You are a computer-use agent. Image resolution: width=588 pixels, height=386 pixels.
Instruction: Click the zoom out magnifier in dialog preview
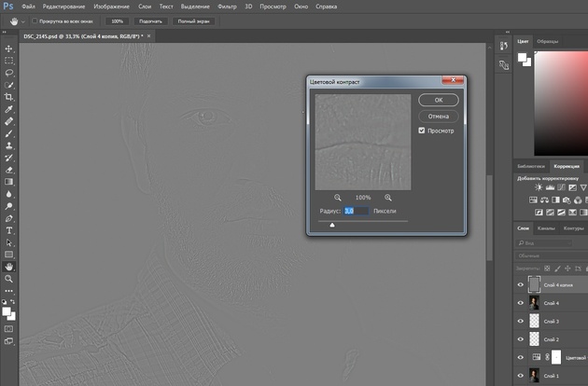click(338, 198)
